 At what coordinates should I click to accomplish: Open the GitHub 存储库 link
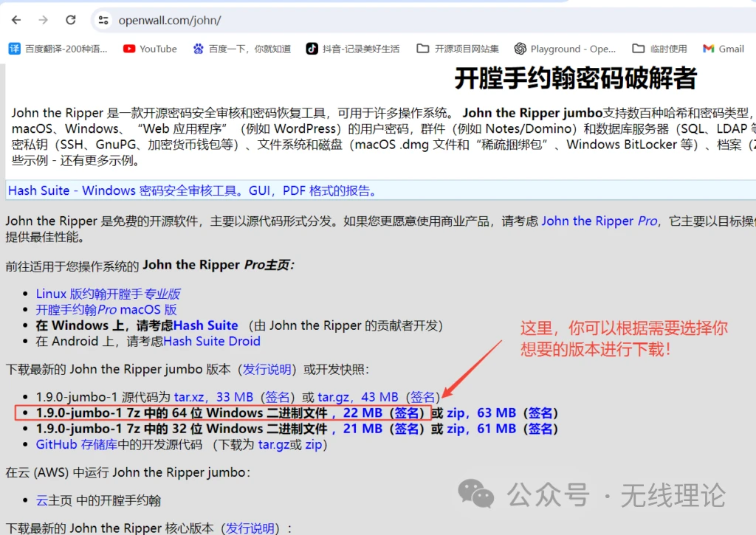76,444
